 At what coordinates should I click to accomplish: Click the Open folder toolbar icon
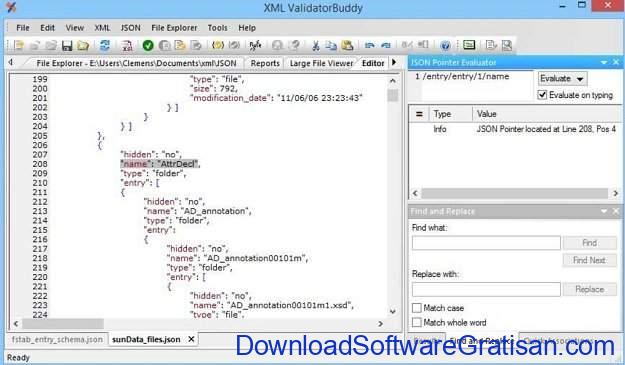coord(83,45)
